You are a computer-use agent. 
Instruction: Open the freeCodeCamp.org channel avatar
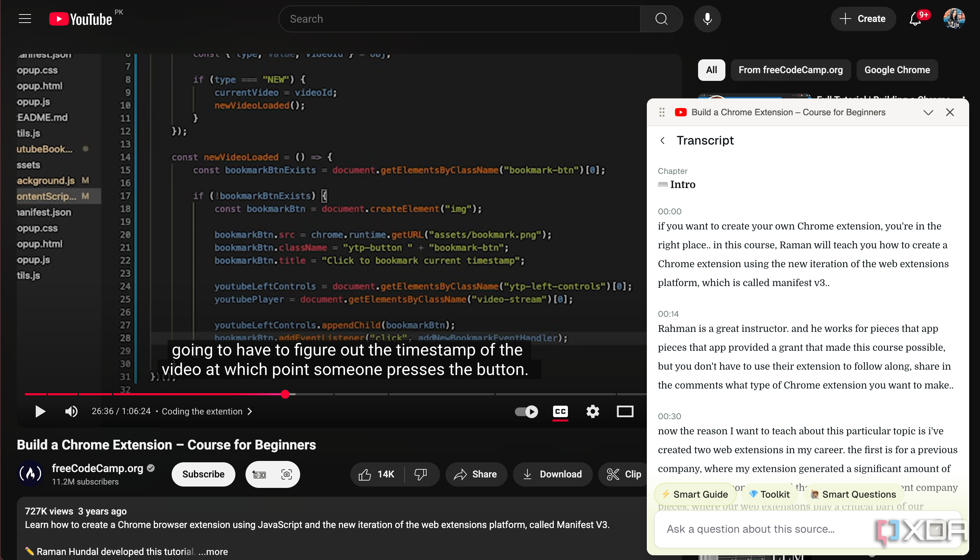[x=31, y=474]
